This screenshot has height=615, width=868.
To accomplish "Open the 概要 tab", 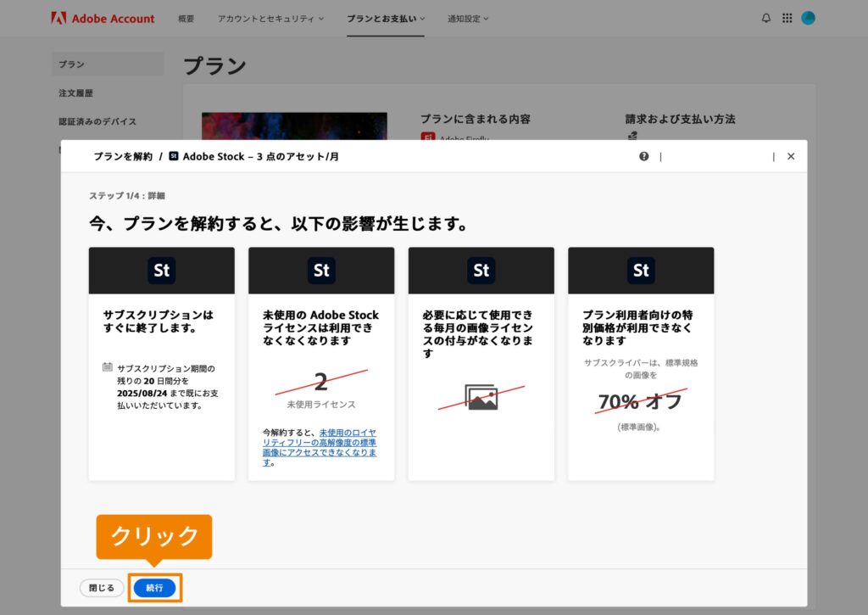I will pos(186,19).
